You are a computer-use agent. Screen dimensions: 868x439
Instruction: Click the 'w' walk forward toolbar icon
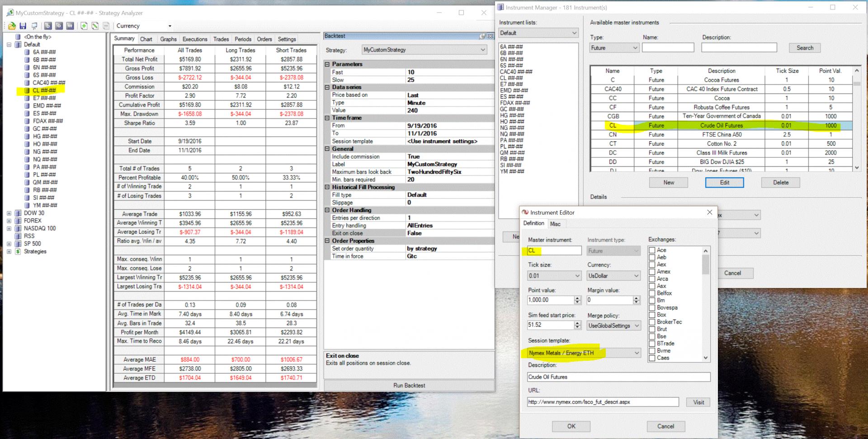(x=70, y=26)
